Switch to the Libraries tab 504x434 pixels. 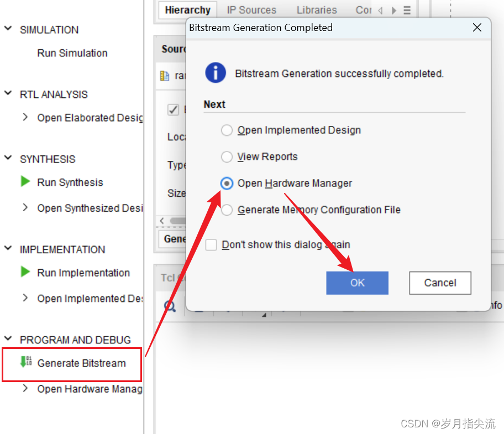click(x=317, y=10)
